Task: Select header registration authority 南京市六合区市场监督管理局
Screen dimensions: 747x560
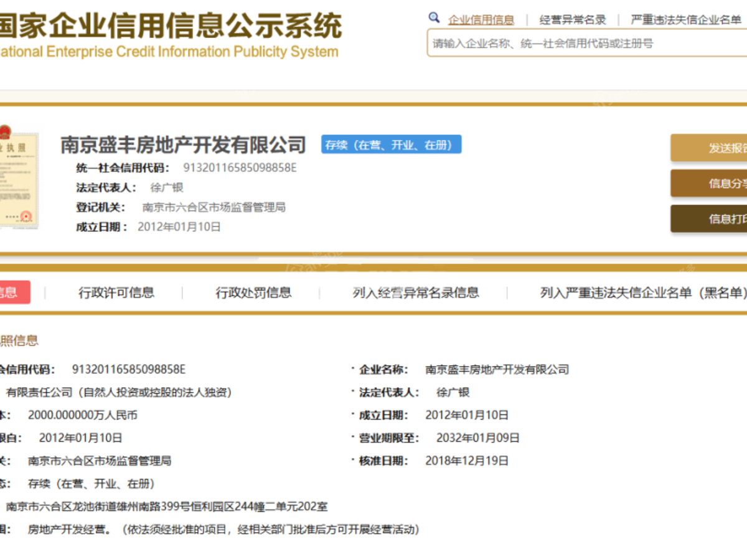Action: tap(214, 207)
